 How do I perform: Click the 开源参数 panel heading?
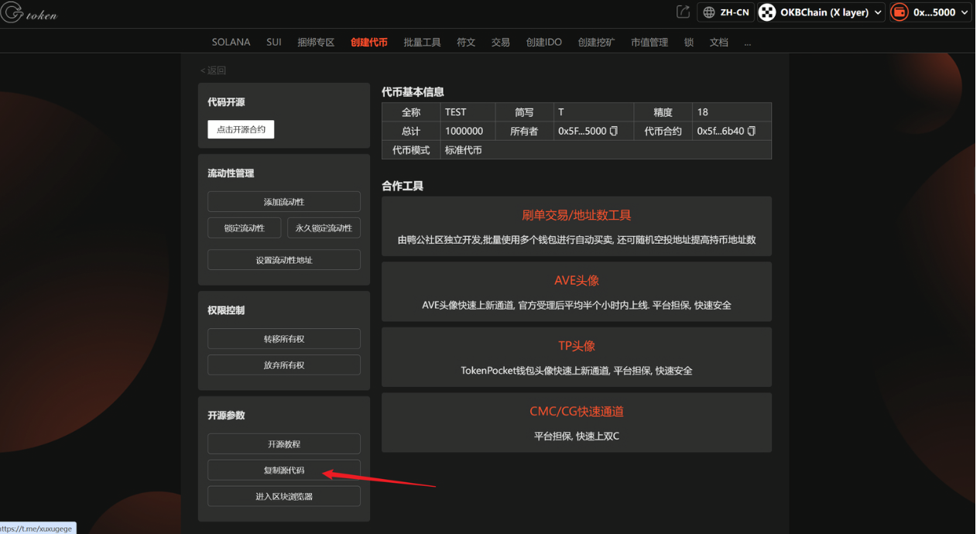[226, 416]
